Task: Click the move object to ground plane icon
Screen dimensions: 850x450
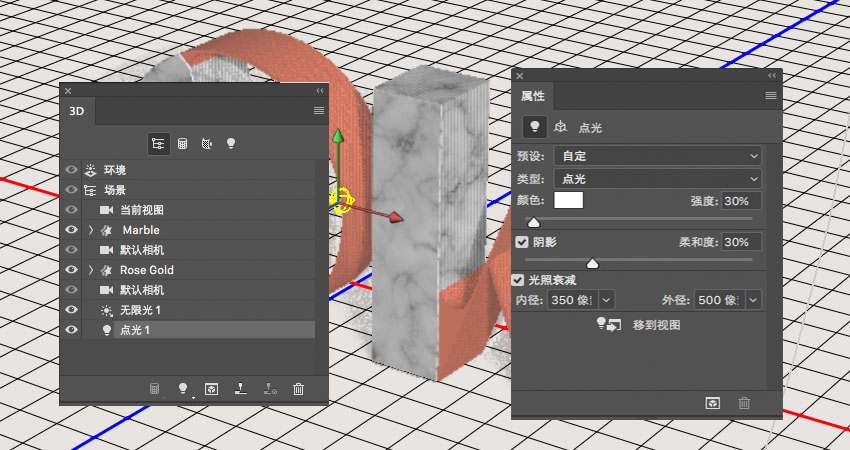Action: click(241, 389)
